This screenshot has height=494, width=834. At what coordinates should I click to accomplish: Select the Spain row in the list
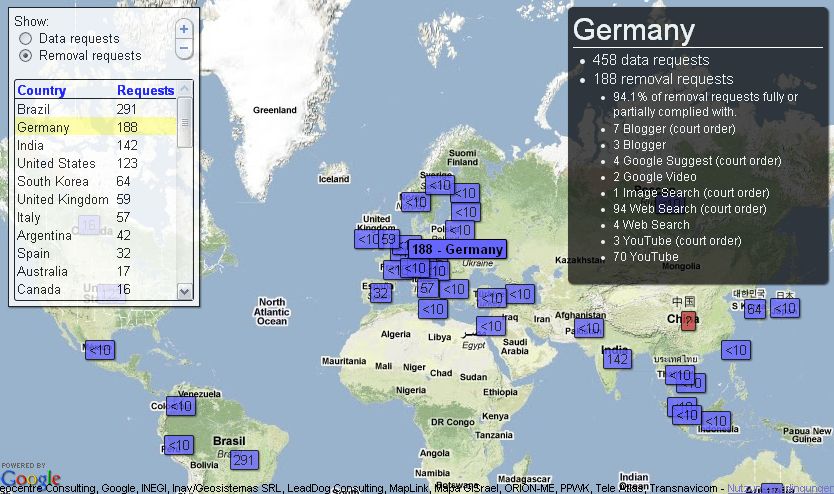pos(96,253)
